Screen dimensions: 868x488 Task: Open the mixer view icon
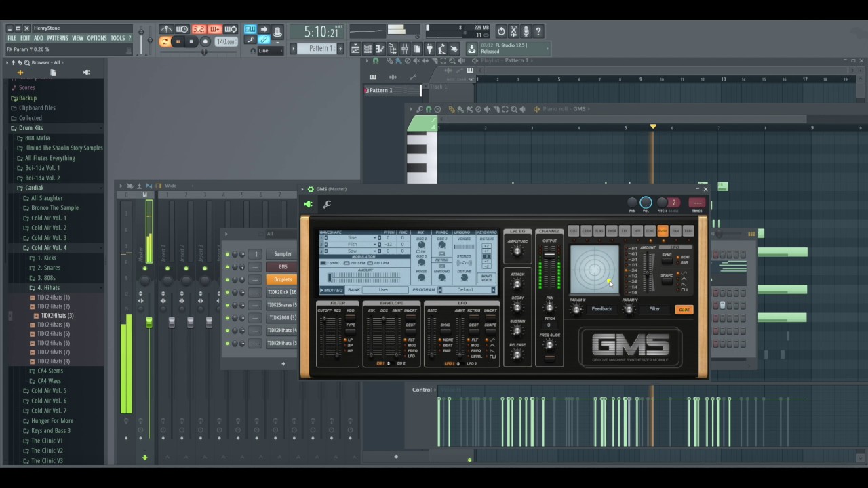405,49
